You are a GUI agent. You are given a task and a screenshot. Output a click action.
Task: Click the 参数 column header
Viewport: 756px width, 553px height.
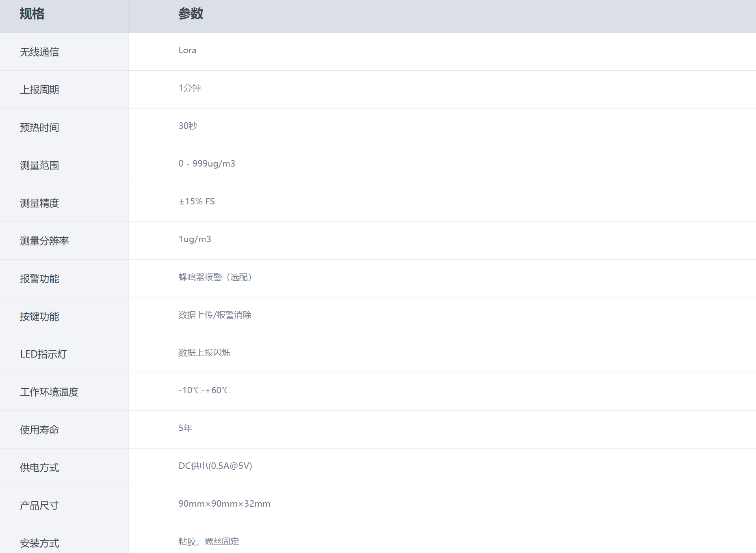click(x=191, y=14)
